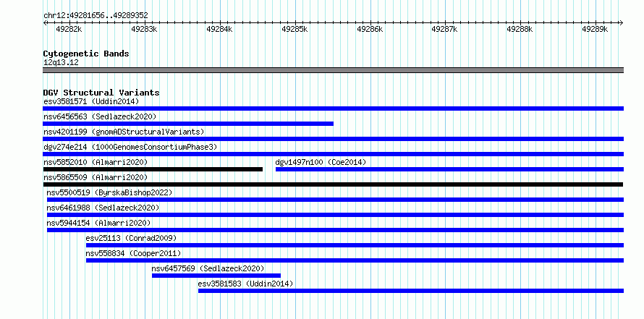Click the left arrowhead of the ruler

pyautogui.click(x=45, y=22)
